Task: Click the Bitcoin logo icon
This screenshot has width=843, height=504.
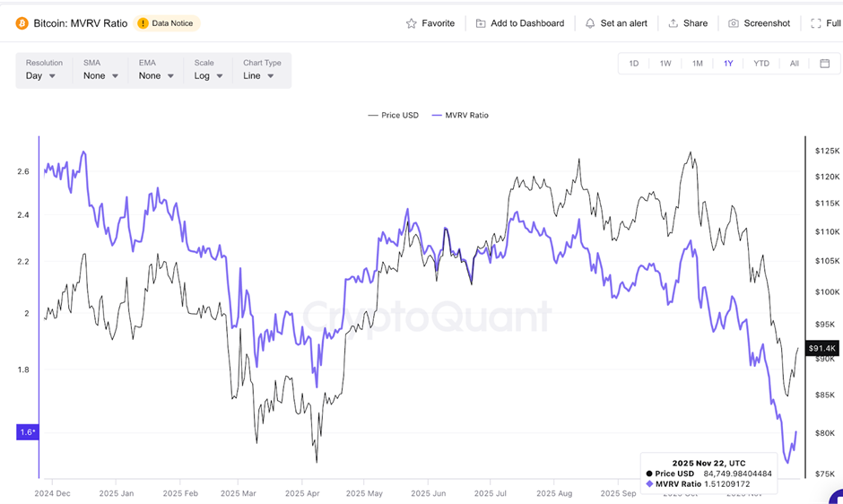Action: click(22, 23)
